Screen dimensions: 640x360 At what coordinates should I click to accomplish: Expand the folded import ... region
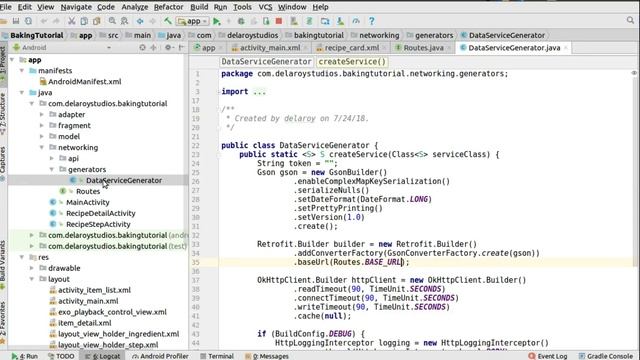(x=259, y=92)
